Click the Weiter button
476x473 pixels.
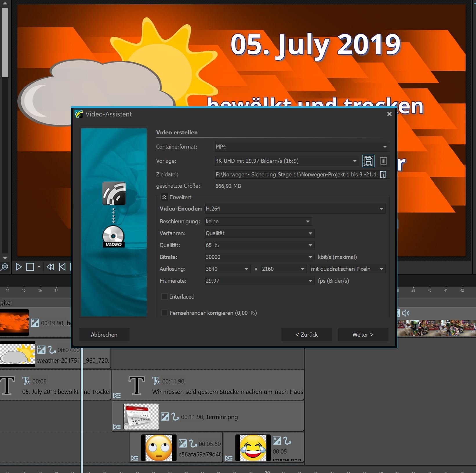[363, 335]
